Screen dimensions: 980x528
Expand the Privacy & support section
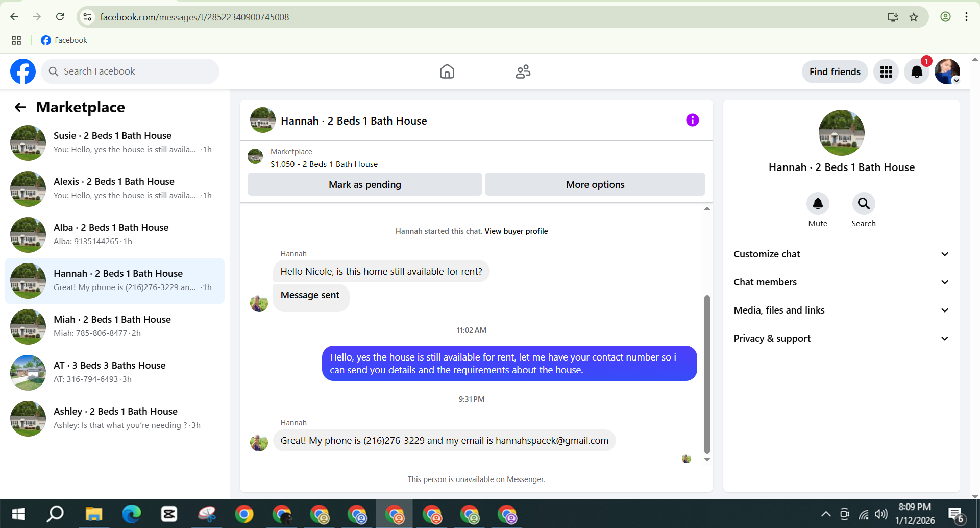(842, 339)
